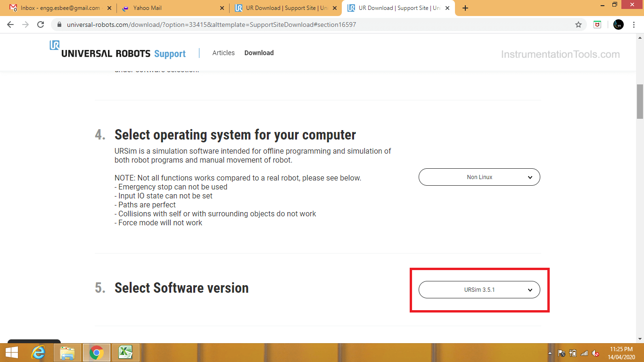The width and height of the screenshot is (644, 362).
Task: Open the Windows Start button
Action: pyautogui.click(x=12, y=352)
